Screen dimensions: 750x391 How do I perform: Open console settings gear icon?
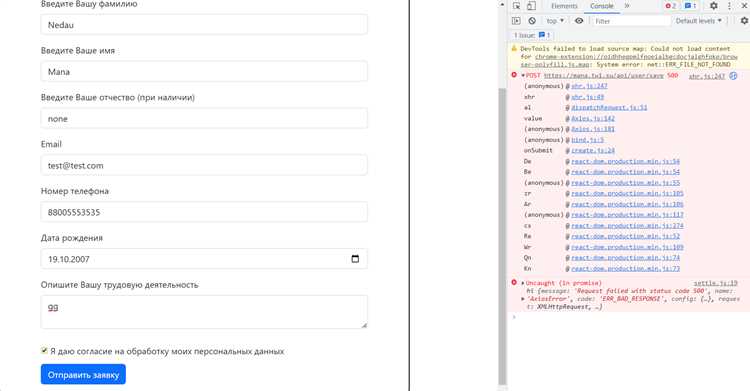click(744, 21)
